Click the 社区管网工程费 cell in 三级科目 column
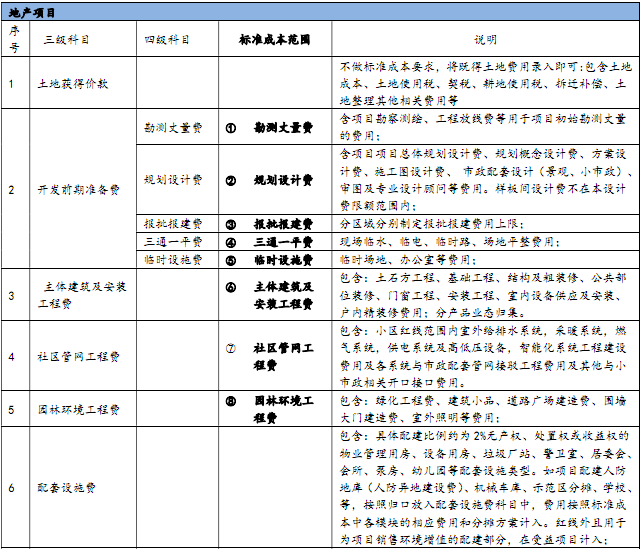The width and height of the screenshot is (643, 549). (x=77, y=356)
